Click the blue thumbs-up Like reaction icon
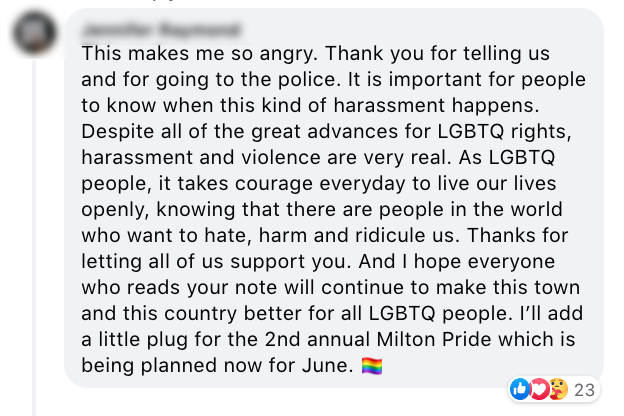624x416 pixels. (521, 389)
